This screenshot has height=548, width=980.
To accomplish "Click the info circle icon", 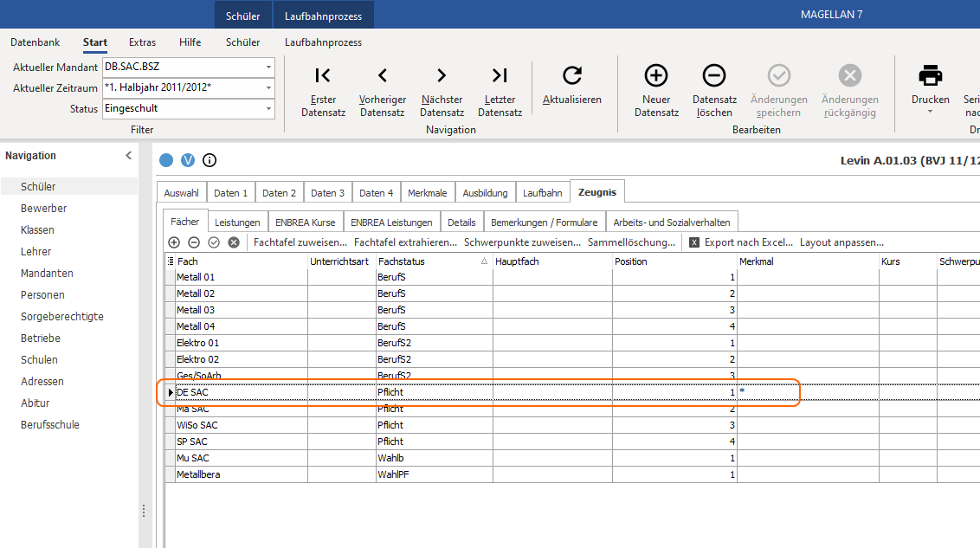I will click(210, 160).
